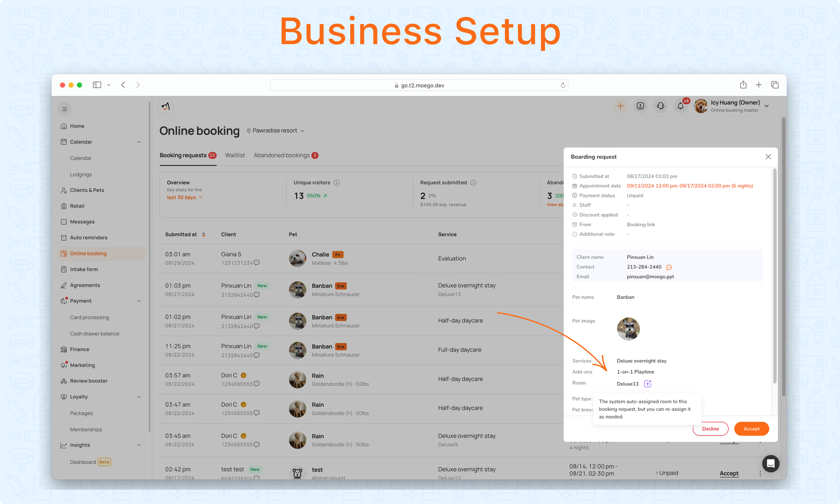Open the headset support icon
Screen dimensions: 840x504
(x=661, y=106)
